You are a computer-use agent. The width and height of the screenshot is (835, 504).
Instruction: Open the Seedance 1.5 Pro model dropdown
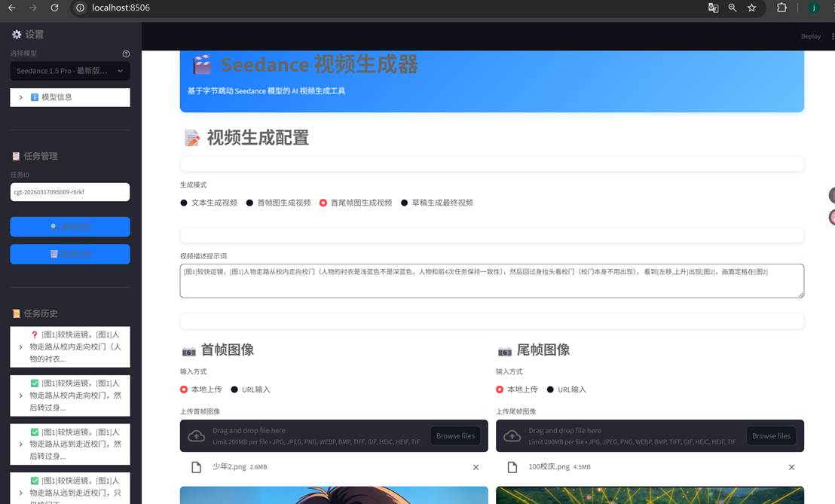(x=70, y=71)
